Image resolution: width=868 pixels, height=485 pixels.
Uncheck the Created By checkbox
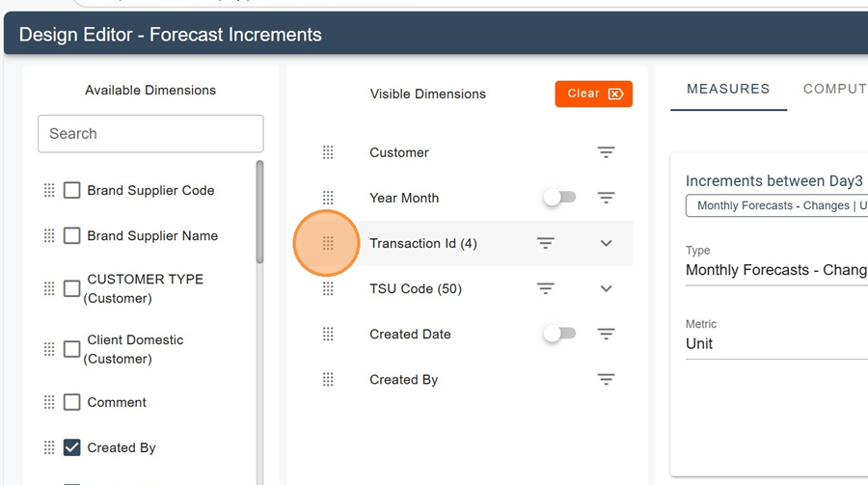[71, 447]
